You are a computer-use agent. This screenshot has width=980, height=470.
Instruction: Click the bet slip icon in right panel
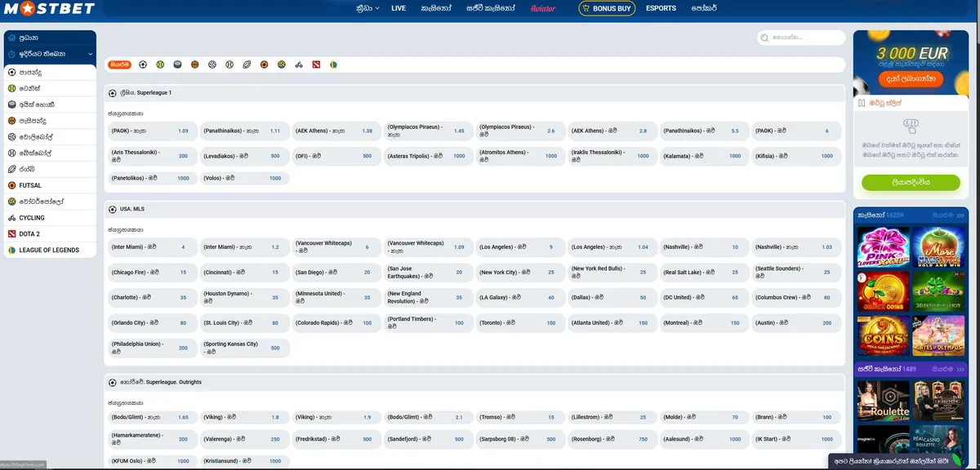(862, 103)
